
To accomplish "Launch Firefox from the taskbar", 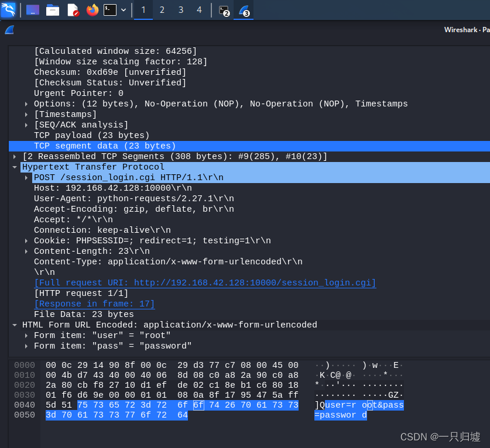I will [x=92, y=10].
